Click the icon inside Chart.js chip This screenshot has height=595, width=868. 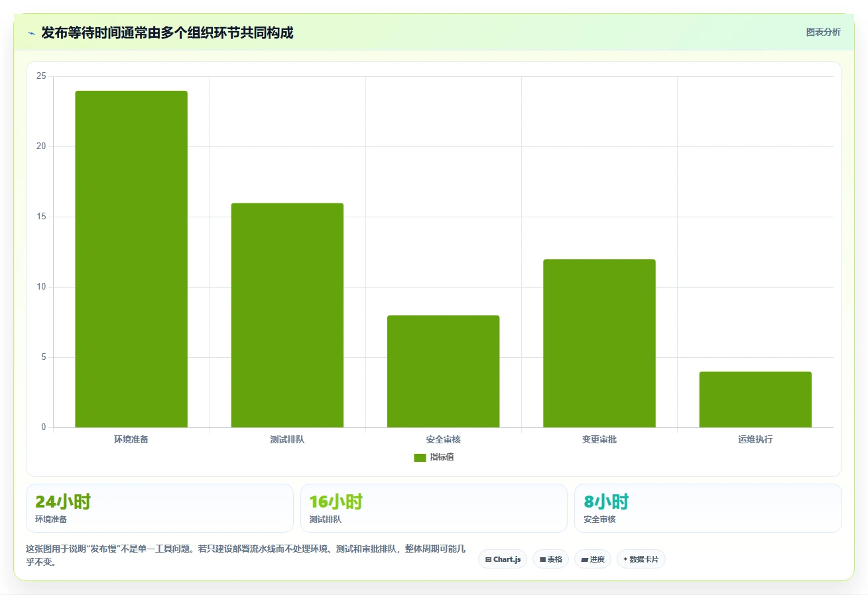(488, 560)
